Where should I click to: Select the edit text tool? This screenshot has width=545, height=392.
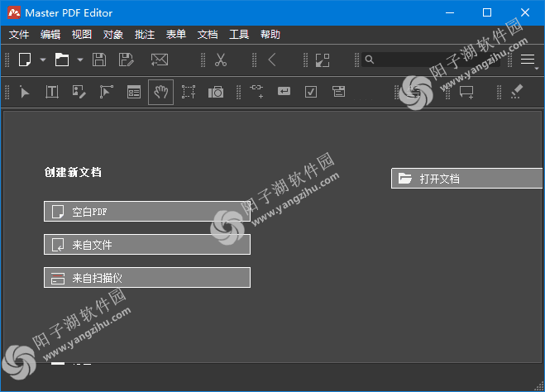[x=52, y=92]
